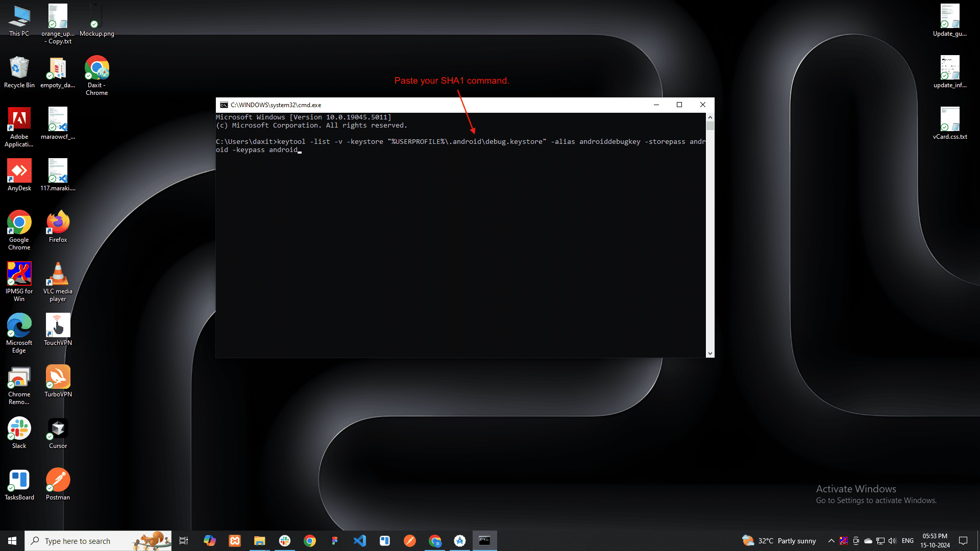Open Figma from the taskbar

[335, 540]
